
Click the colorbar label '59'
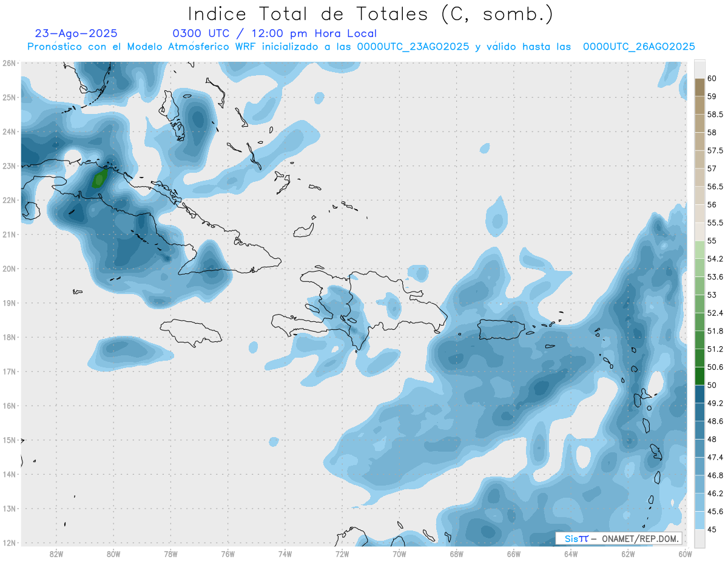click(x=712, y=96)
